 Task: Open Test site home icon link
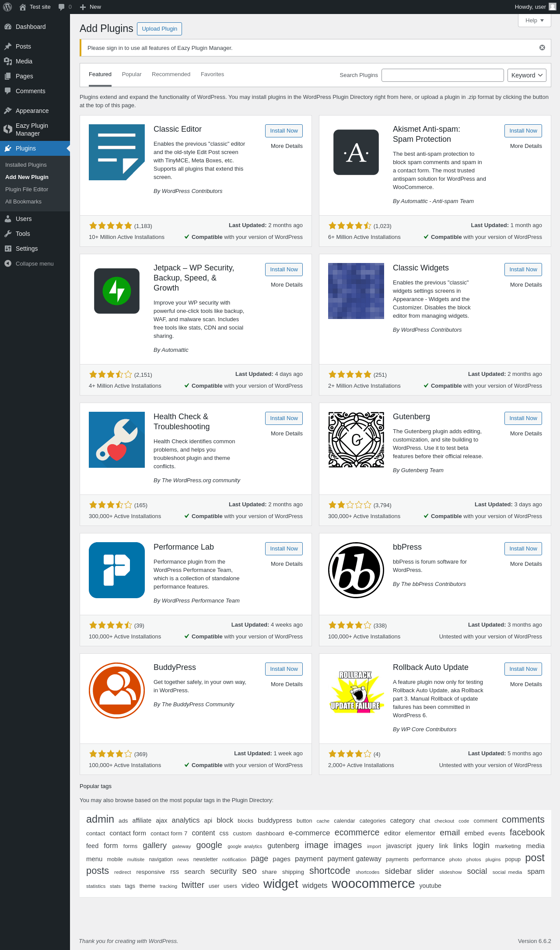[x=23, y=7]
